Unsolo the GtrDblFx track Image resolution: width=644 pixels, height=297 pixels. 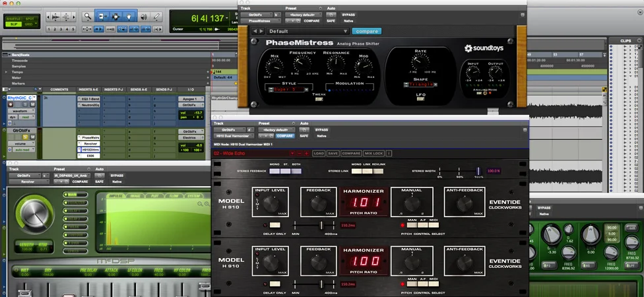24,137
